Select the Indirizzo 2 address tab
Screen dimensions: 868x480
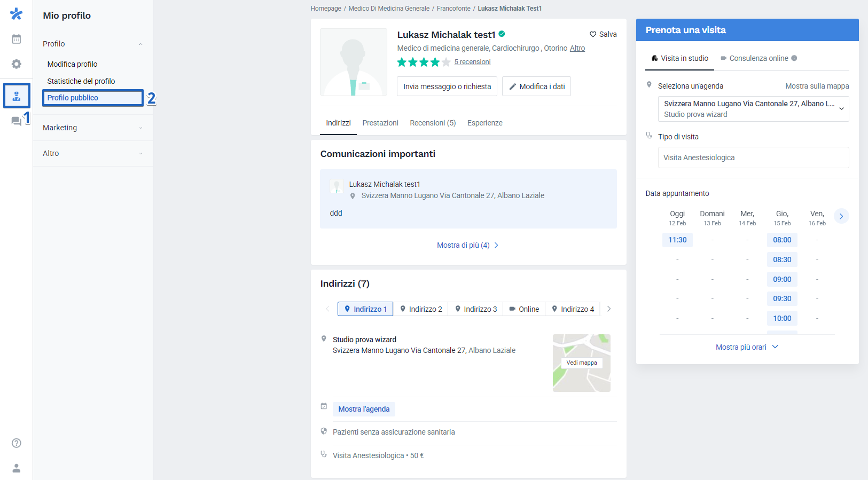click(x=421, y=309)
